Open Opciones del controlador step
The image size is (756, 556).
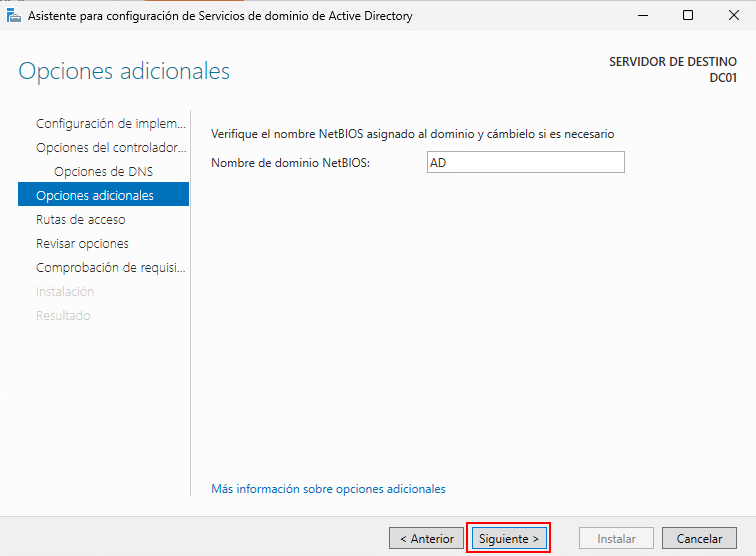tap(111, 148)
